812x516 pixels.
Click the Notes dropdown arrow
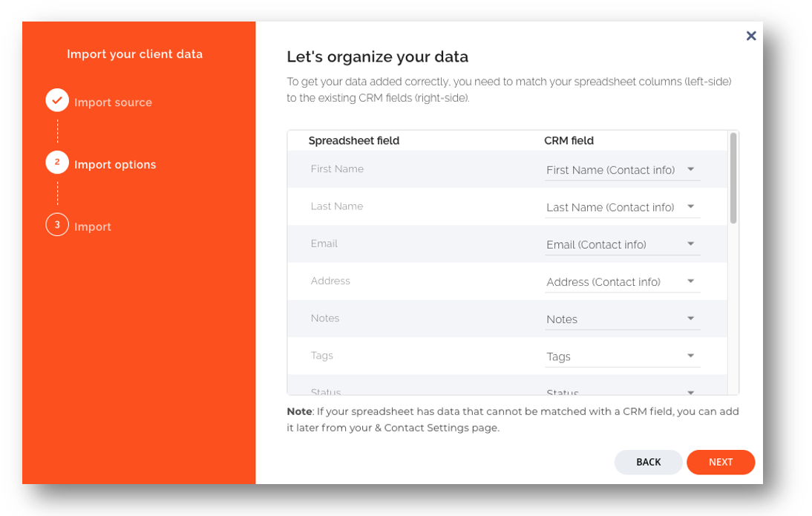point(690,319)
